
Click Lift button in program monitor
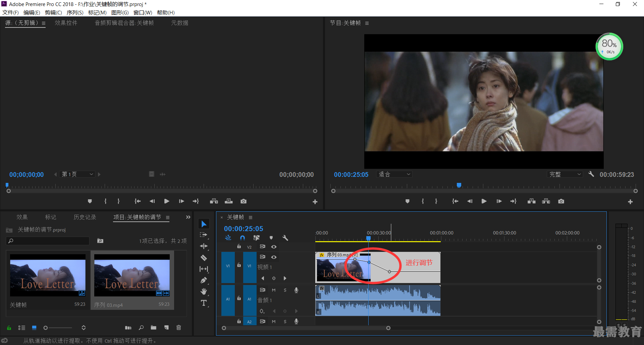coord(531,201)
